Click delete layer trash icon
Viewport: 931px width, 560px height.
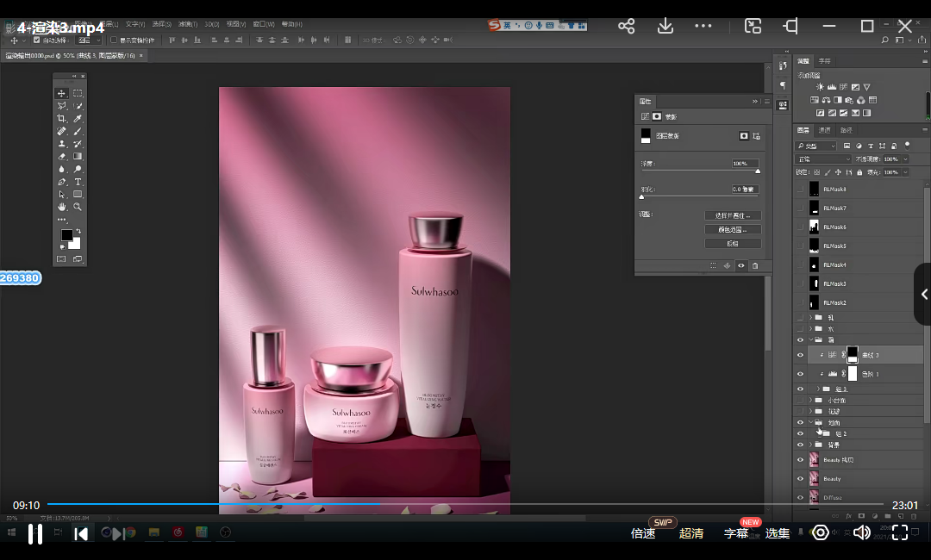point(913,516)
